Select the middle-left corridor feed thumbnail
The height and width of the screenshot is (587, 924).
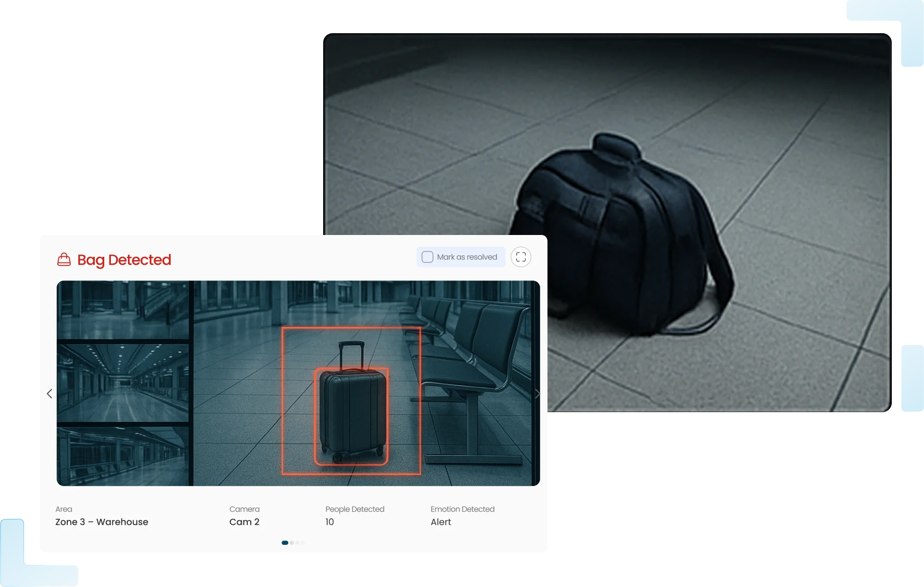tap(123, 382)
